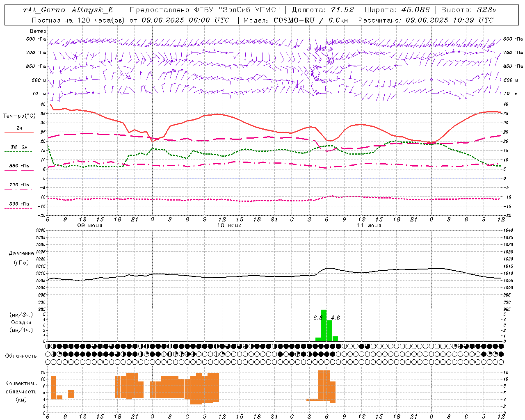Click the line sample under legend 500 гПа

[18, 208]
